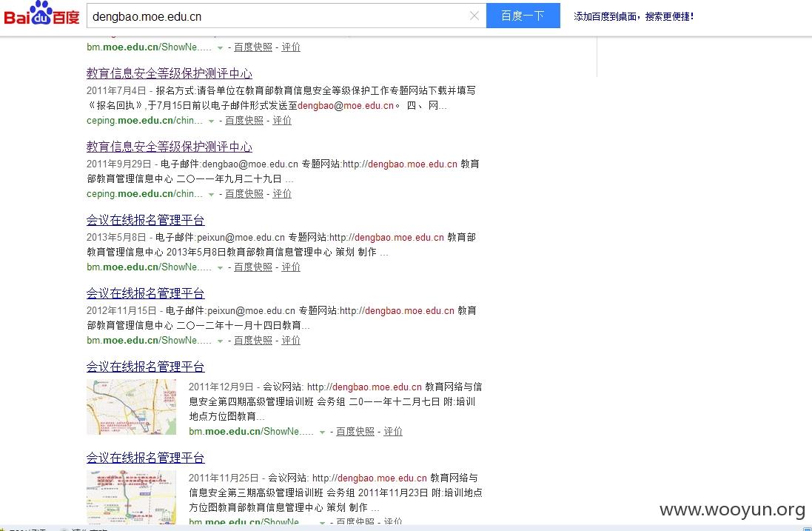The width and height of the screenshot is (812, 531).
Task: Click the bm.moe.edu.cn URL under the 2012年11月15日 result
Action: tap(149, 341)
